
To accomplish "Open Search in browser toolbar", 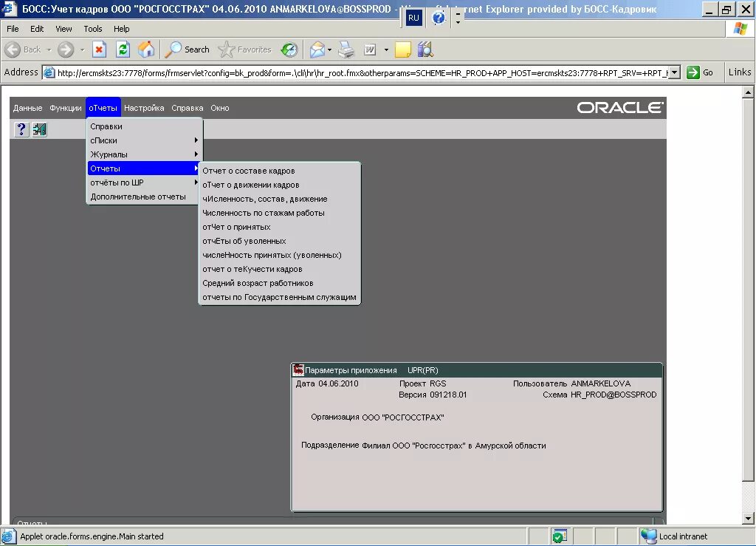I will coord(187,50).
